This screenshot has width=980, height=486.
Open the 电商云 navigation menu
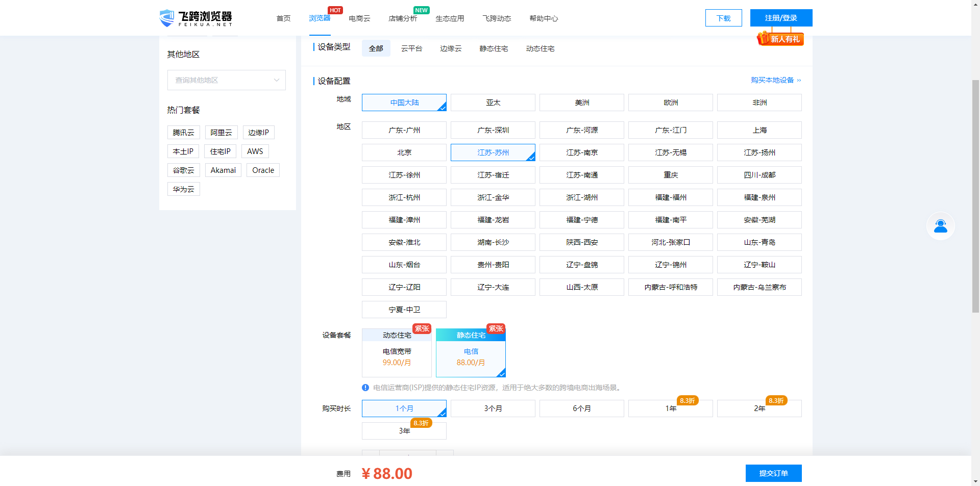(x=359, y=18)
